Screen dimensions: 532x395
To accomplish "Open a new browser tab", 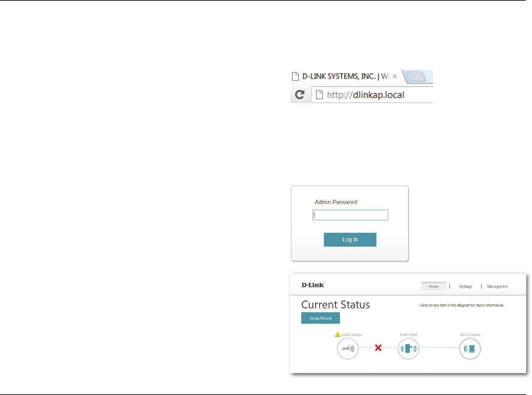I will (x=416, y=77).
